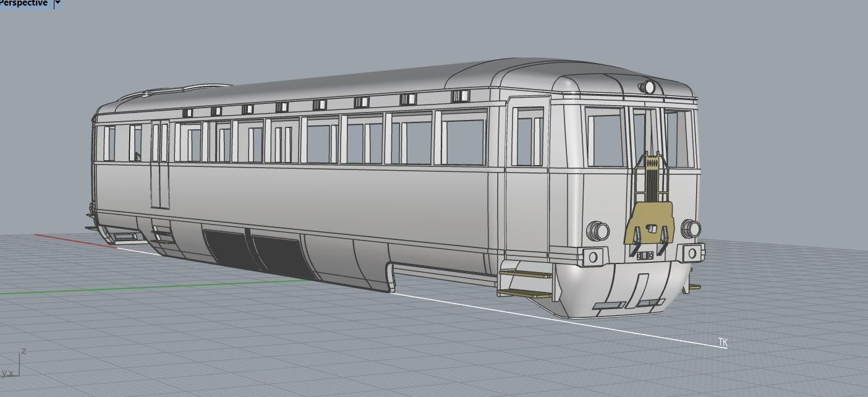Open the Perspective viewport dropdown arrow
Image resolution: width=868 pixels, height=397 pixels.
tap(57, 3)
